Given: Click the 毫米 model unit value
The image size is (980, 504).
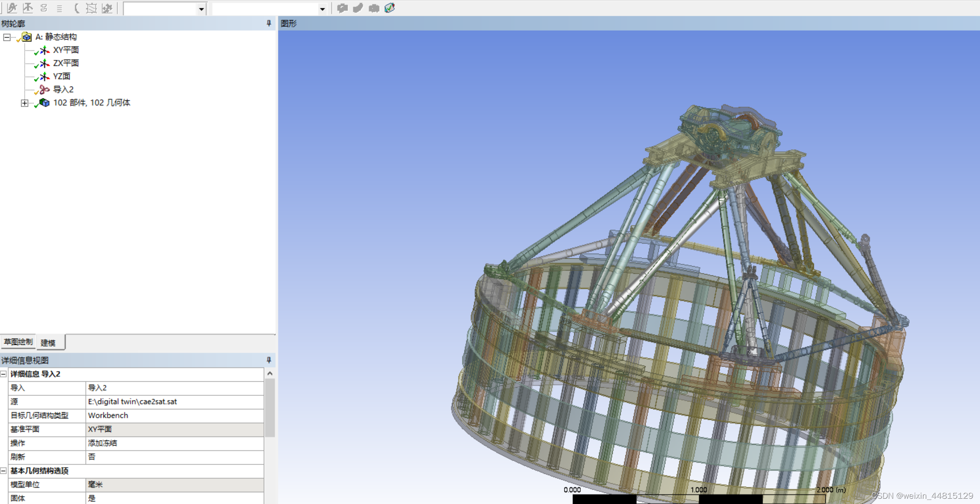Looking at the screenshot, I should 95,484.
